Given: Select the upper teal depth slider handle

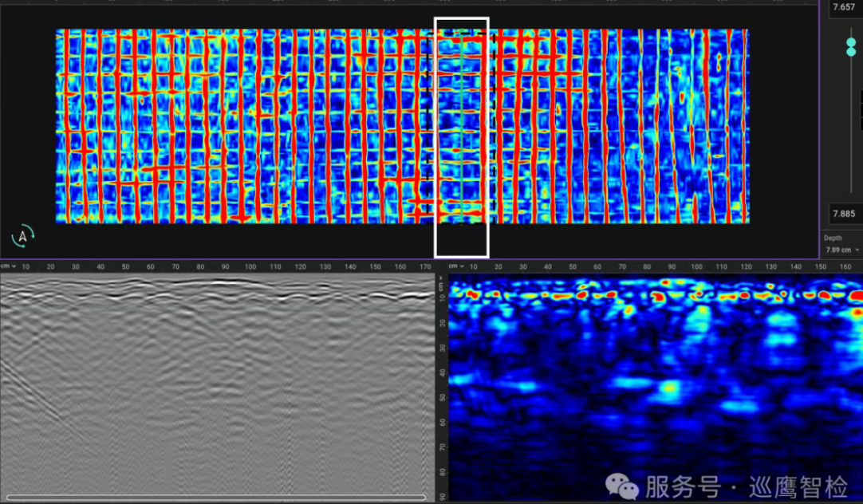Looking at the screenshot, I should pos(851,42).
